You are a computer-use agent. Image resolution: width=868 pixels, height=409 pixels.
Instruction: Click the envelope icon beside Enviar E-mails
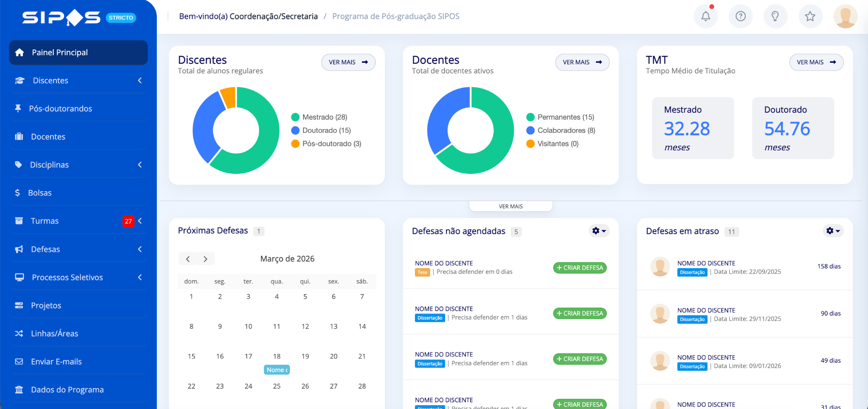pyautogui.click(x=19, y=361)
